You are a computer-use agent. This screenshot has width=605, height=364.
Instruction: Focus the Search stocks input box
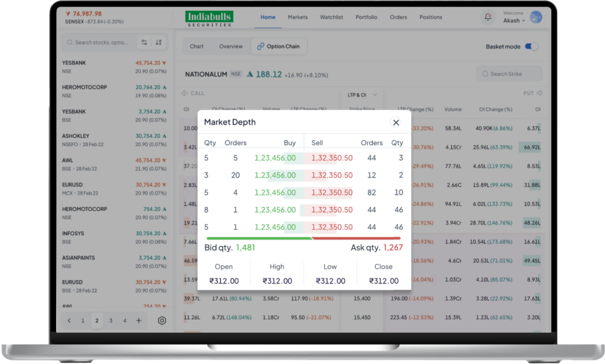[100, 43]
